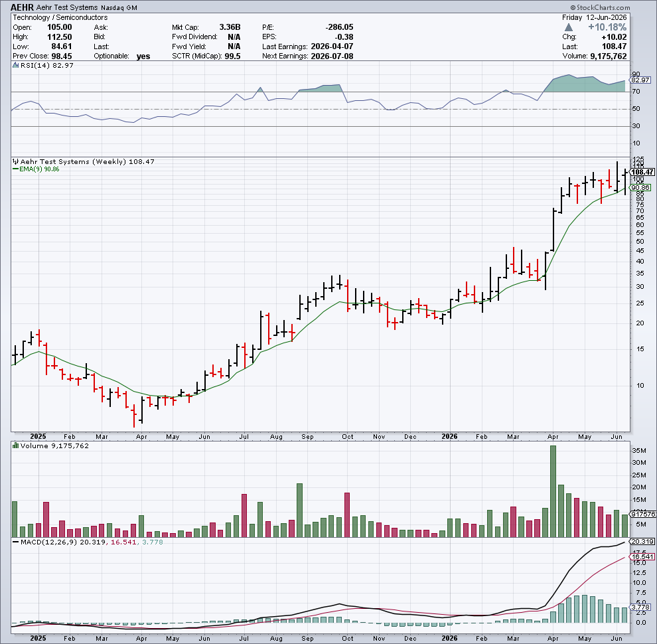Image resolution: width=657 pixels, height=644 pixels.
Task: Click the Last Earnings date 2026-04-07
Action: (x=332, y=46)
